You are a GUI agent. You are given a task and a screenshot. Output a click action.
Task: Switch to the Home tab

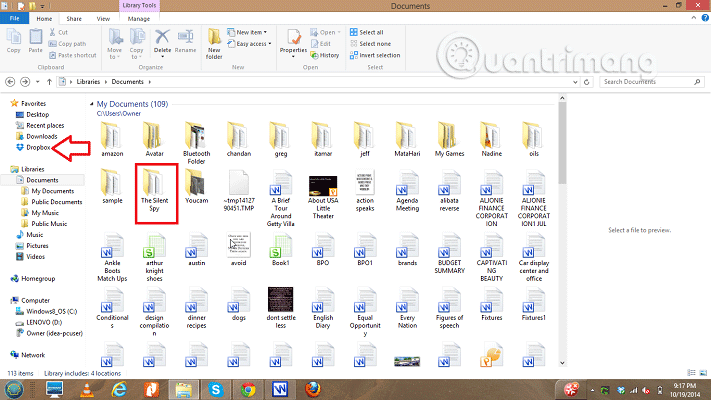click(44, 19)
